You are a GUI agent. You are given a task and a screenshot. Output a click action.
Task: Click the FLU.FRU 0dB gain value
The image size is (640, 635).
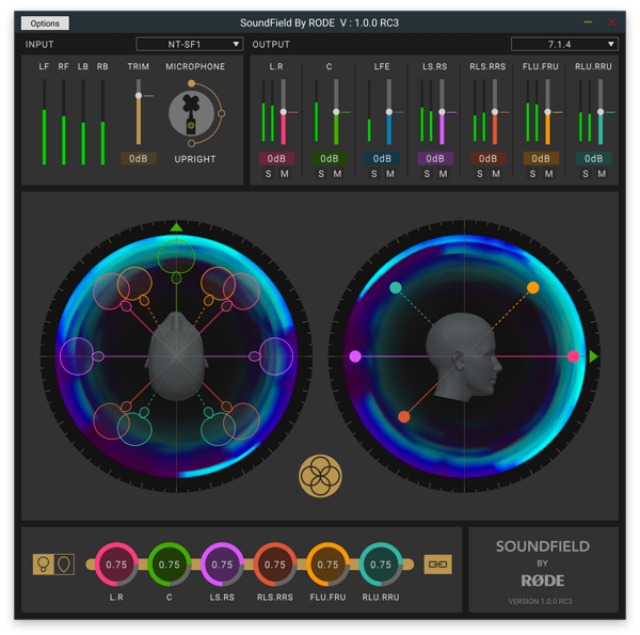[541, 158]
